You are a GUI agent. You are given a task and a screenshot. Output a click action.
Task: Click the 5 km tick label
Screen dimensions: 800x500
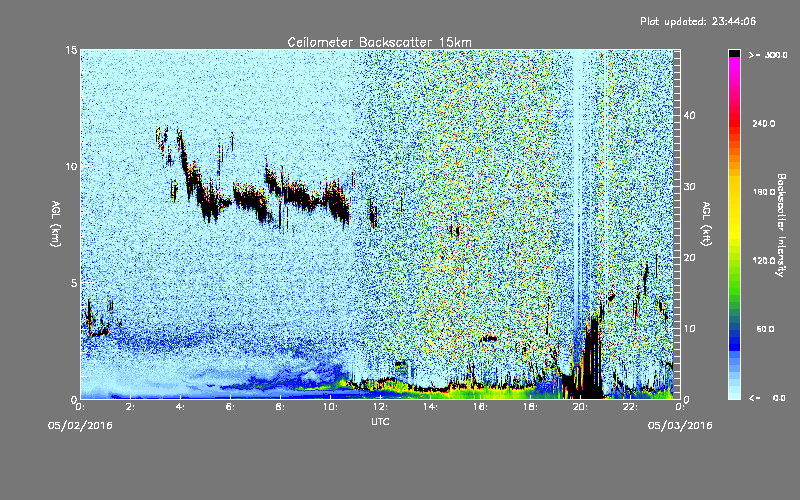click(x=74, y=283)
